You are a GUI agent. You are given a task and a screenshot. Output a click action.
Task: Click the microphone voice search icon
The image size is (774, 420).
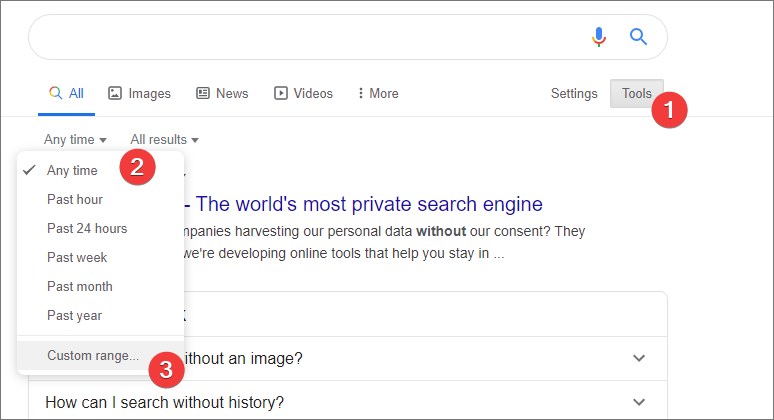point(599,37)
